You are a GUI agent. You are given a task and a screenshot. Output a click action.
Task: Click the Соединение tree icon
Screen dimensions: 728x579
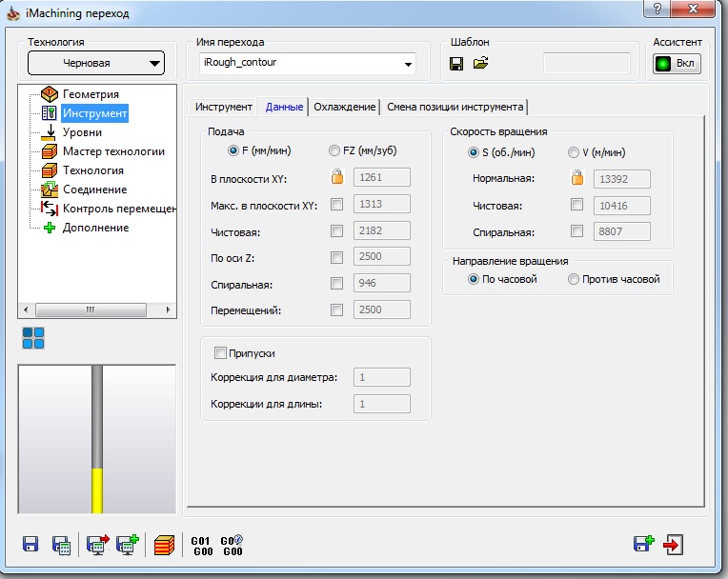[50, 190]
